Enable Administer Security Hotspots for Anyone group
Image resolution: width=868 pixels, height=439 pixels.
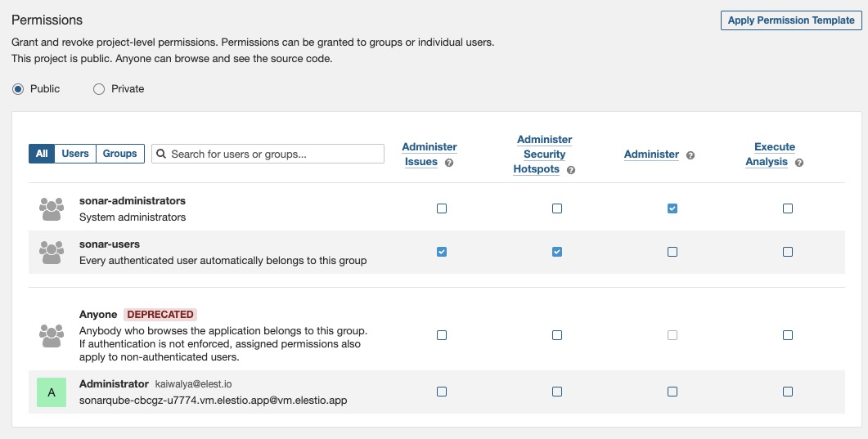click(557, 335)
